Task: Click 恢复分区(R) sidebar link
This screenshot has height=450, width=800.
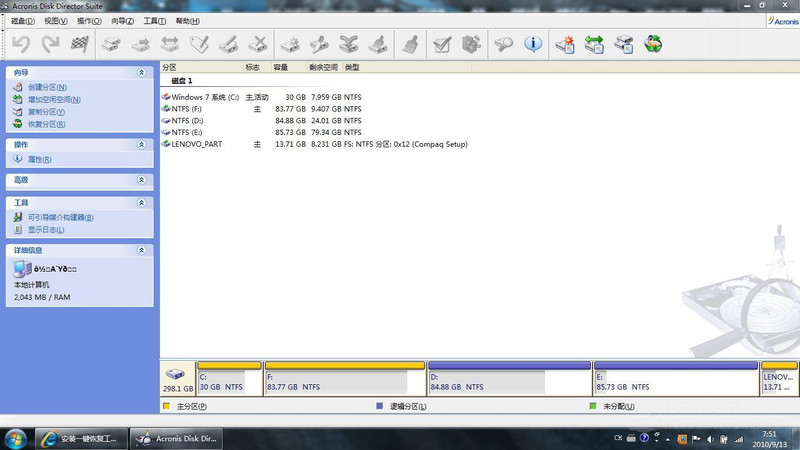Action: [46, 124]
